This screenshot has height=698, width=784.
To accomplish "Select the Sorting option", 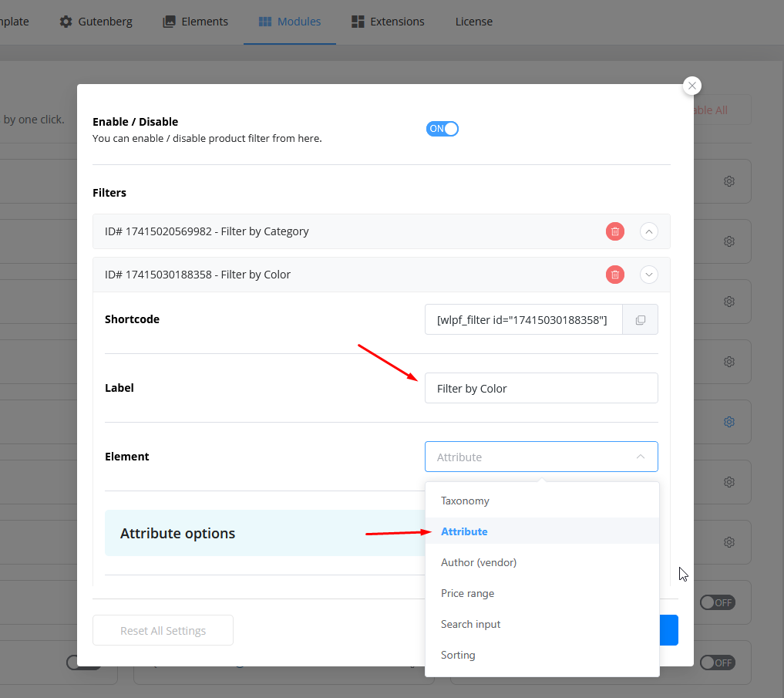I will click(458, 655).
